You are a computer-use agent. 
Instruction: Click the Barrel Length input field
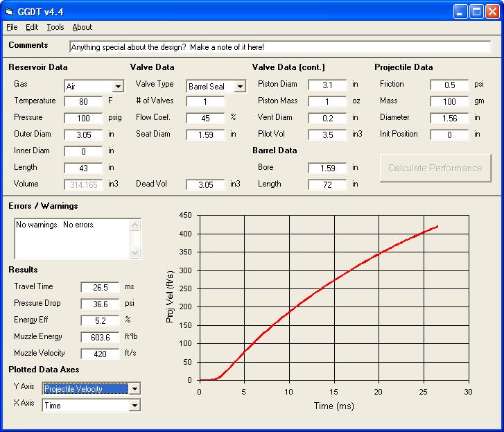327,184
